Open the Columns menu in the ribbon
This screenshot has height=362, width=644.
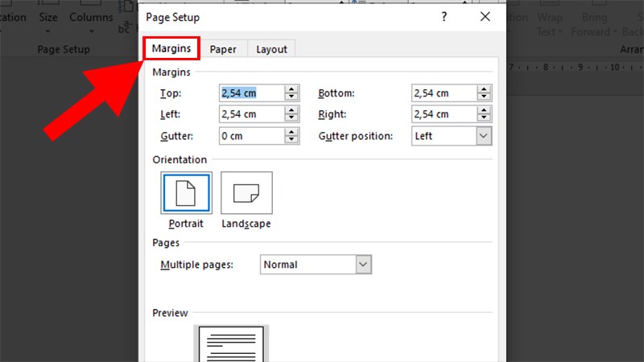91,19
